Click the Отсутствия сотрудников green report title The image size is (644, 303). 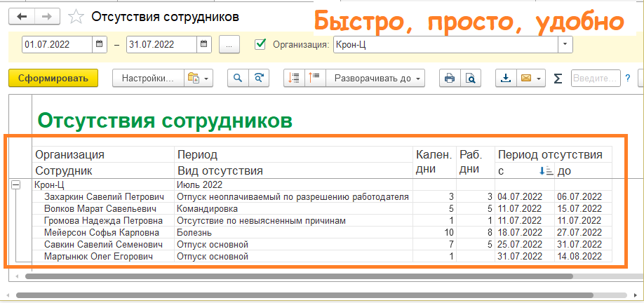tap(164, 121)
